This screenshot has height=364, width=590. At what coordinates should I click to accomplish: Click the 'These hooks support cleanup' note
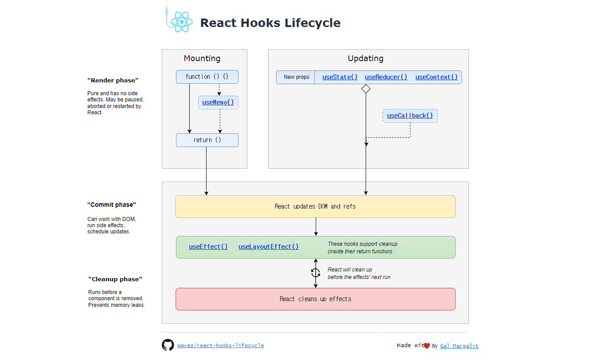coord(363,248)
